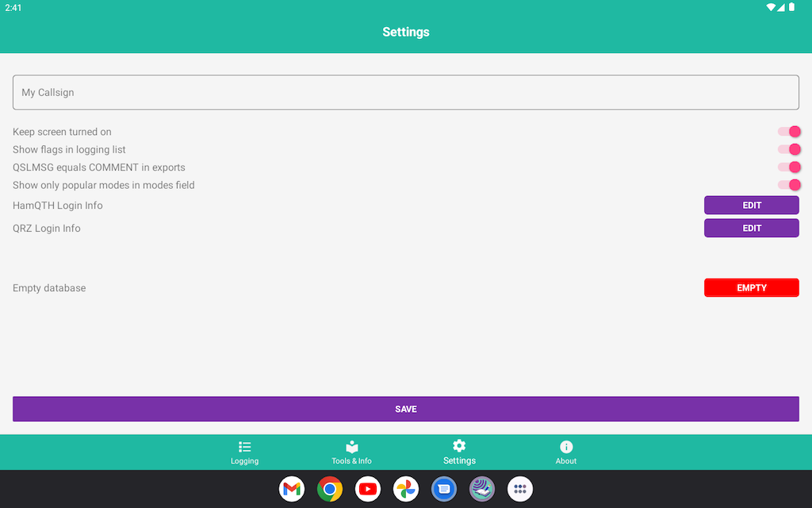The image size is (812, 508).
Task: Open Chrome browser from the dock
Action: 330,489
